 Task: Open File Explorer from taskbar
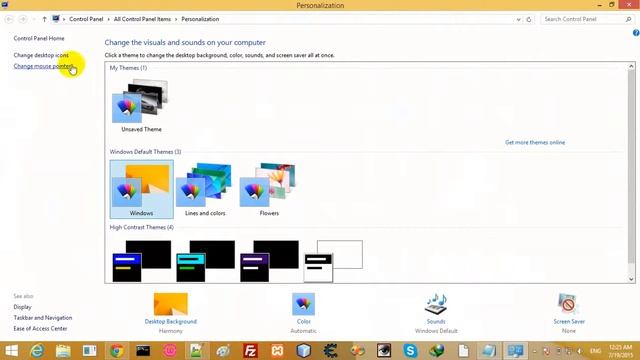point(63,351)
